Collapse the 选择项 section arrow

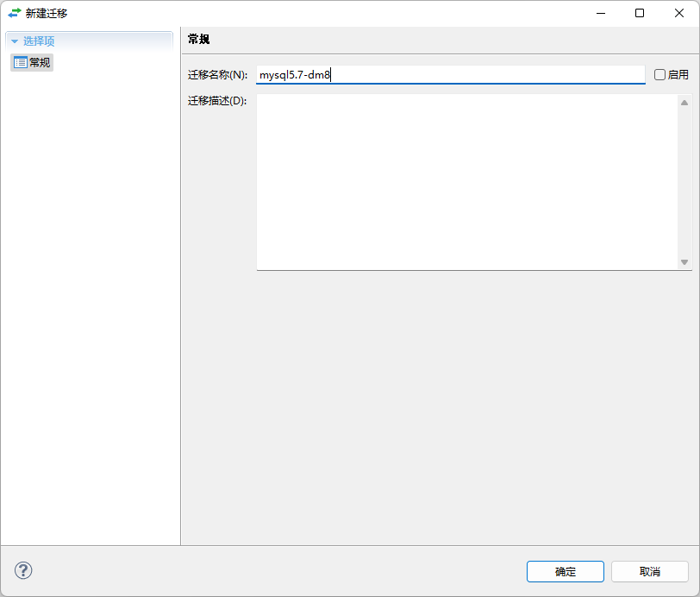click(x=15, y=41)
